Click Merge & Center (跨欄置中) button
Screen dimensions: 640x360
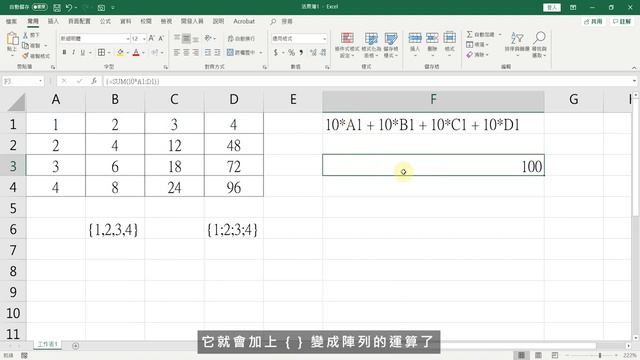coord(241,52)
